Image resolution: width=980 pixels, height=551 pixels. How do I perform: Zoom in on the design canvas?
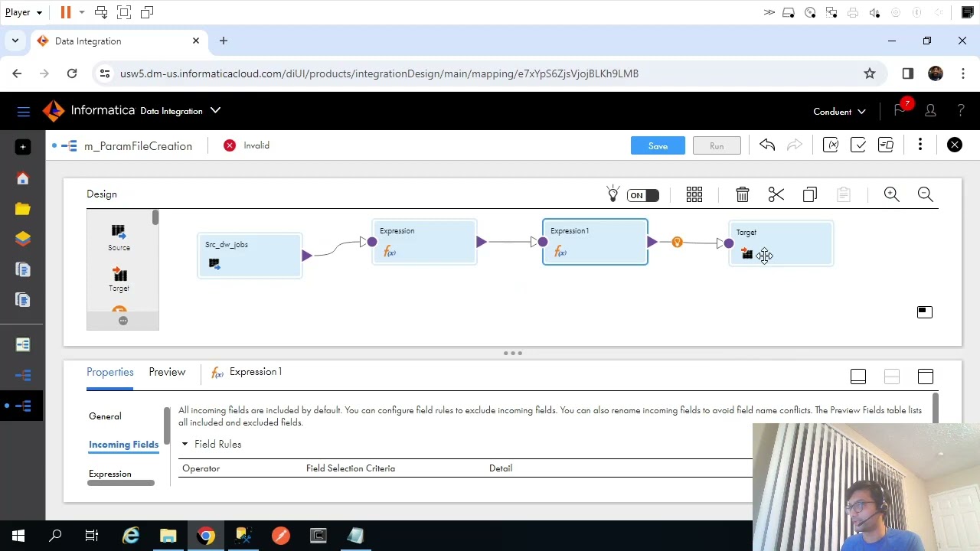click(892, 194)
